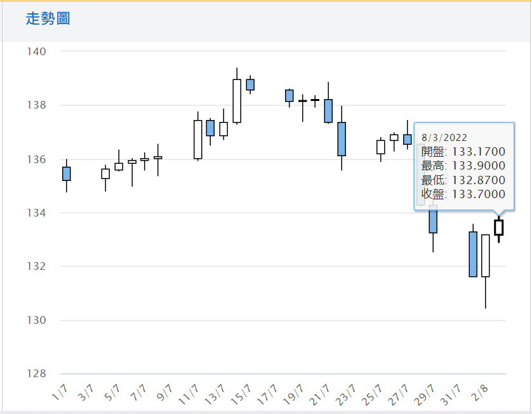Viewport: 532px width, 414px height.
Task: Click the blue candlestick on 15/7
Action: (x=250, y=84)
